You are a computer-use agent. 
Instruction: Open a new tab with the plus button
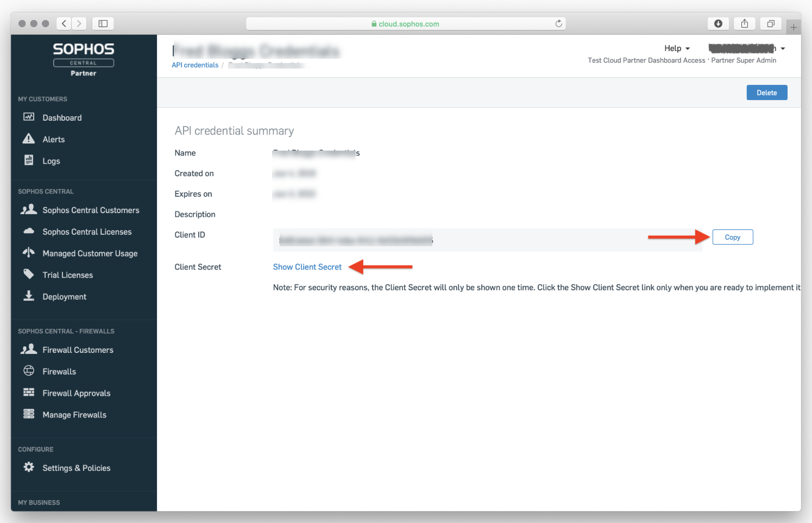794,27
